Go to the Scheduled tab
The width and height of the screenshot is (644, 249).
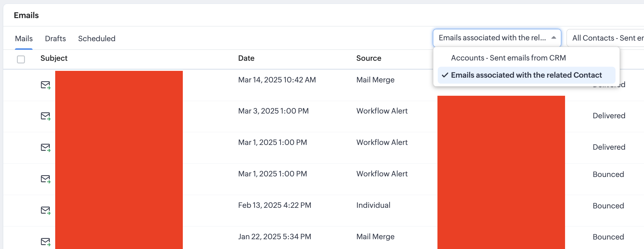click(x=97, y=39)
